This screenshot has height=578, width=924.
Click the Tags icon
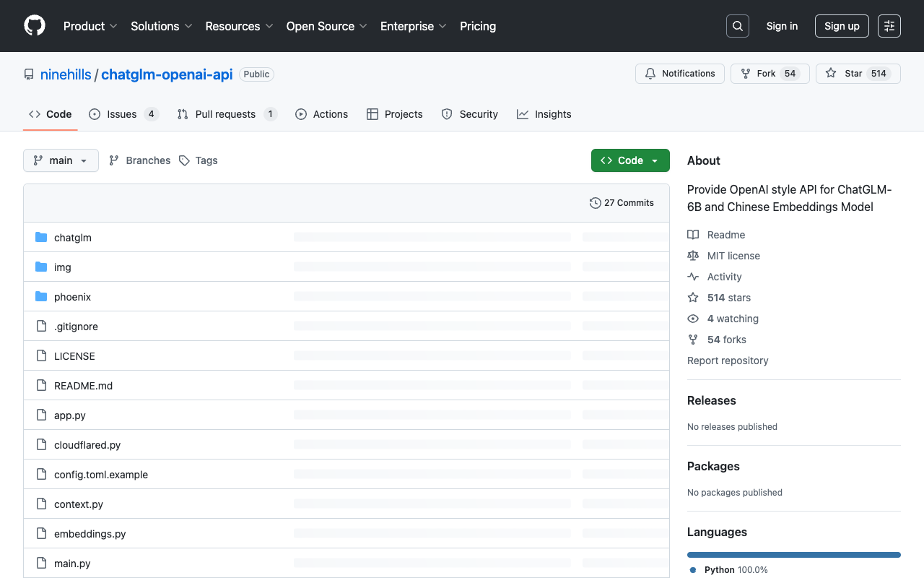[185, 160]
